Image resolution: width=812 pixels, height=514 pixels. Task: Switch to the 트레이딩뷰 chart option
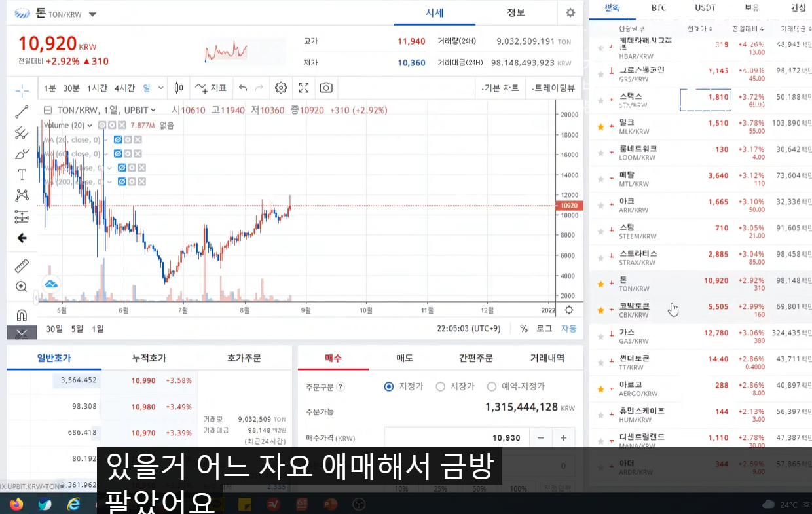[x=553, y=88]
